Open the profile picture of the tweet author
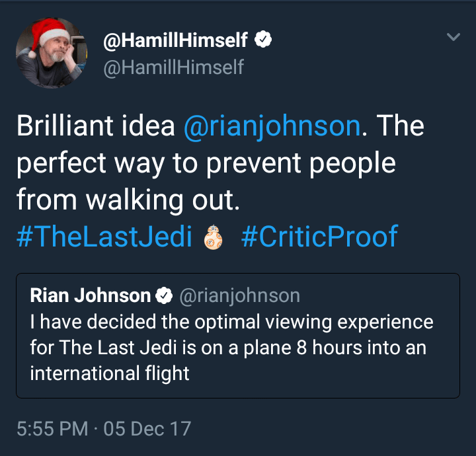This screenshot has width=476, height=456. (51, 54)
